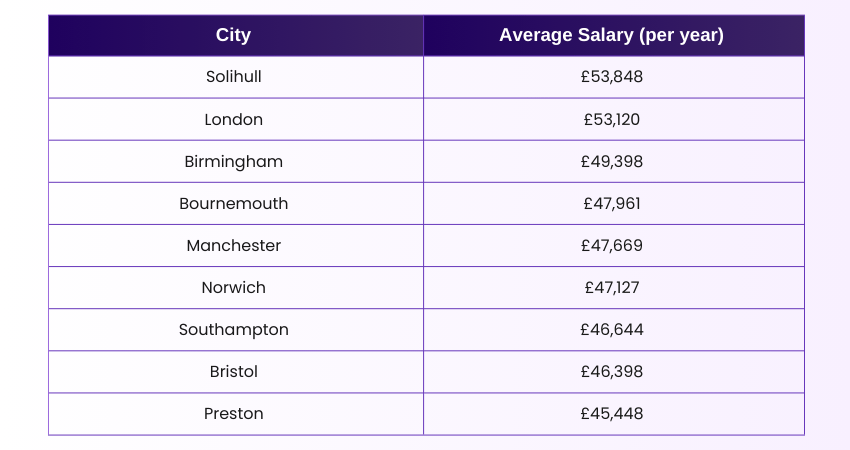This screenshot has height=450, width=850.
Task: Select the £46,644 salary value
Action: 612,329
